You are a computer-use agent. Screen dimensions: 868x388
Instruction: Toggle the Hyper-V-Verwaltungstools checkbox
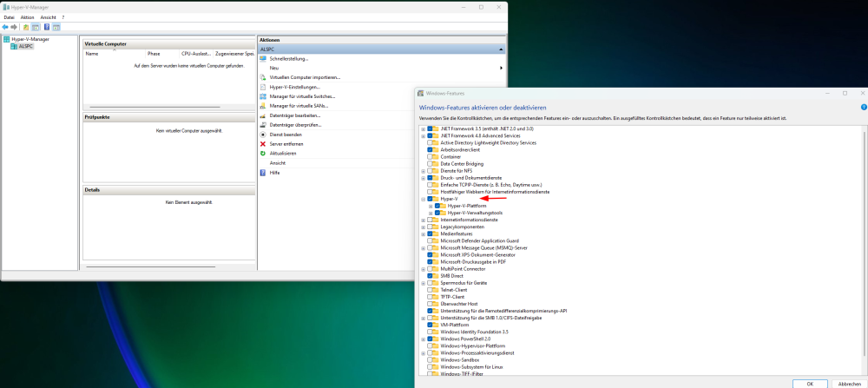[437, 213]
